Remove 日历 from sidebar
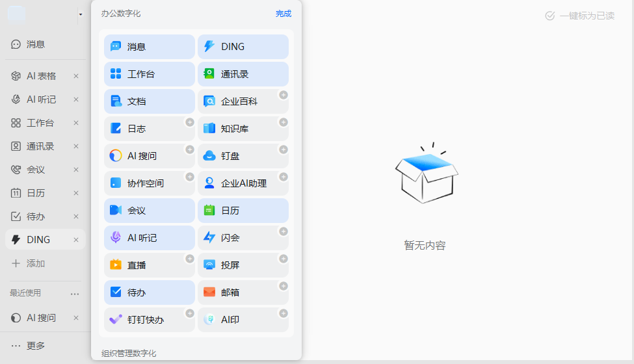 pos(76,193)
